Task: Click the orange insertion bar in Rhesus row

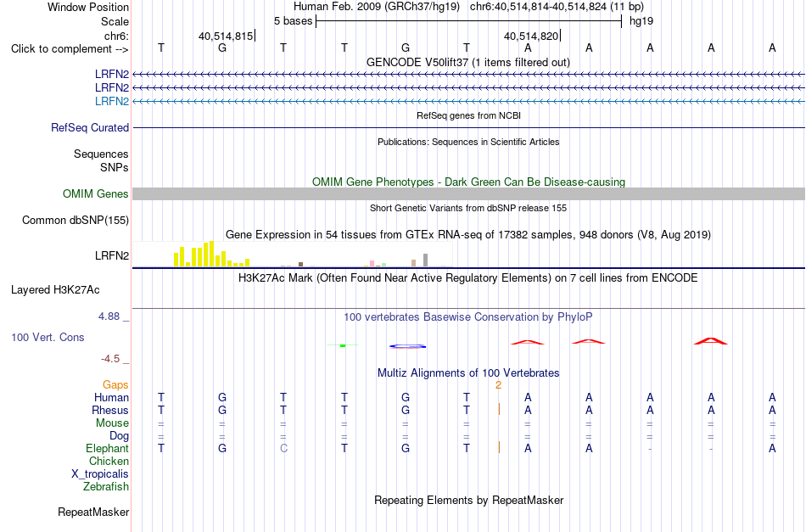Action: click(499, 409)
